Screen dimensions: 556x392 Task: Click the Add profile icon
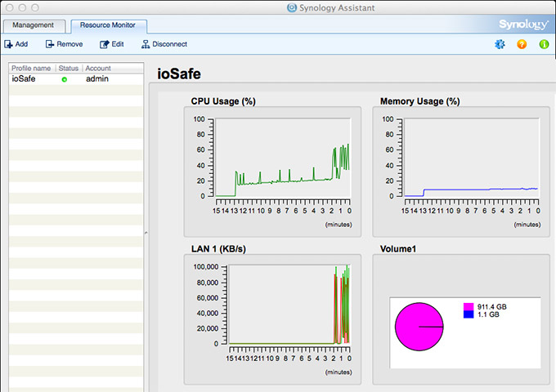[x=8, y=44]
